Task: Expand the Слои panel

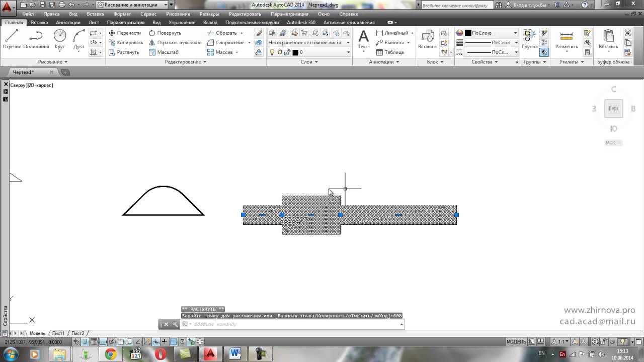Action: tap(309, 62)
